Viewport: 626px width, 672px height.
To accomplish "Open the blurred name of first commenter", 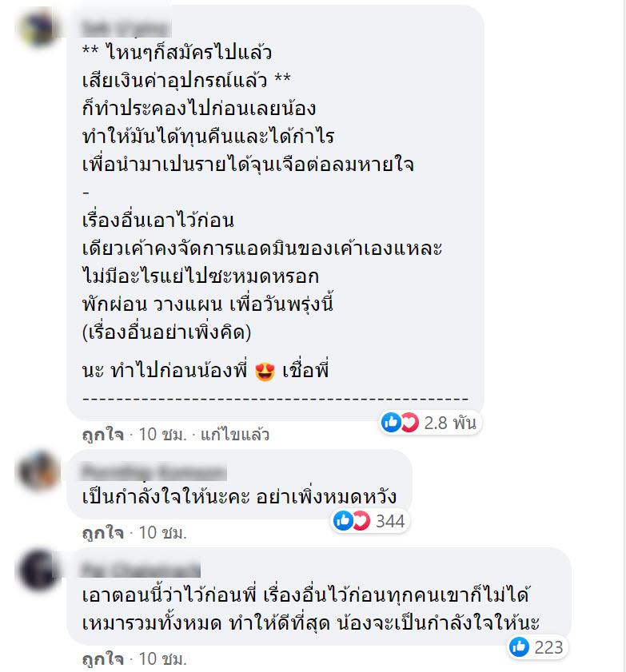I will point(126,28).
